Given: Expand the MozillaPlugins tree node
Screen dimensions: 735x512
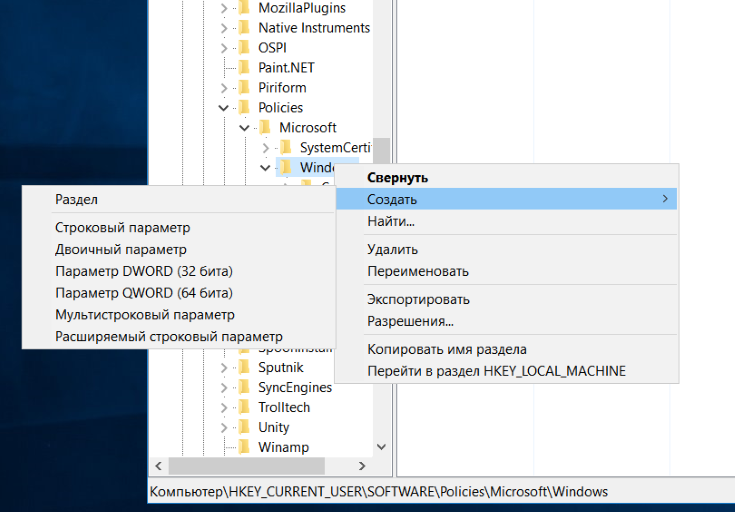Looking at the screenshot, I should pyautogui.click(x=223, y=8).
